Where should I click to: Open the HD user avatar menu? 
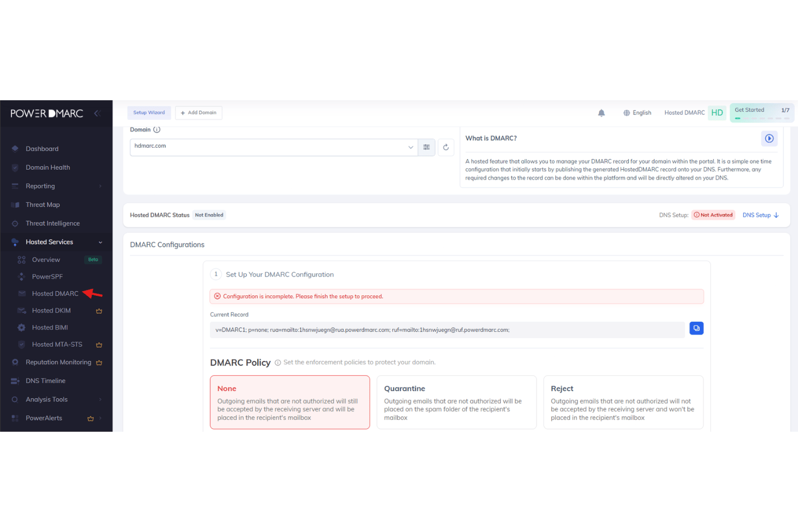[x=717, y=113]
